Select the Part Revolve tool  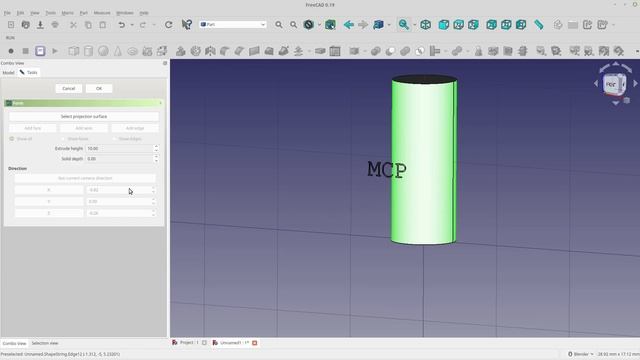pyautogui.click(x=196, y=51)
